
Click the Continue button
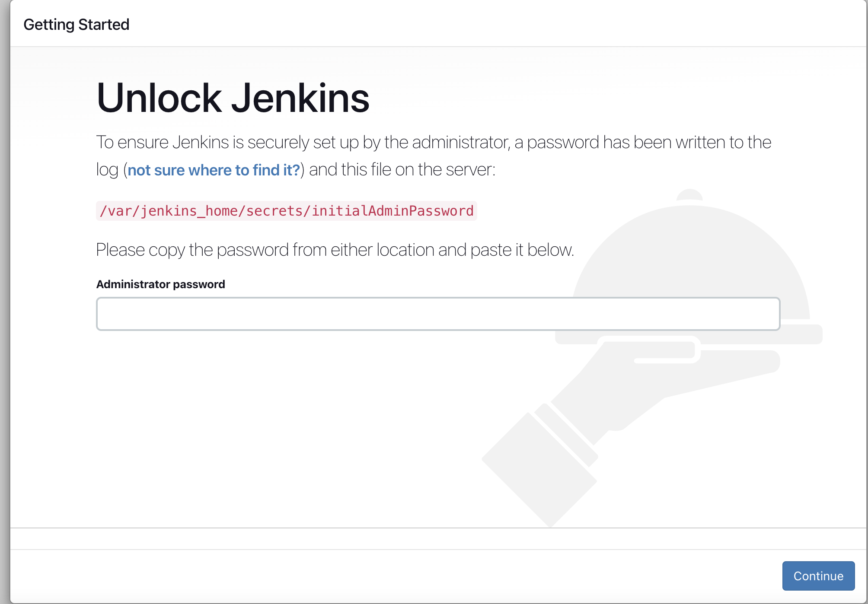(818, 575)
